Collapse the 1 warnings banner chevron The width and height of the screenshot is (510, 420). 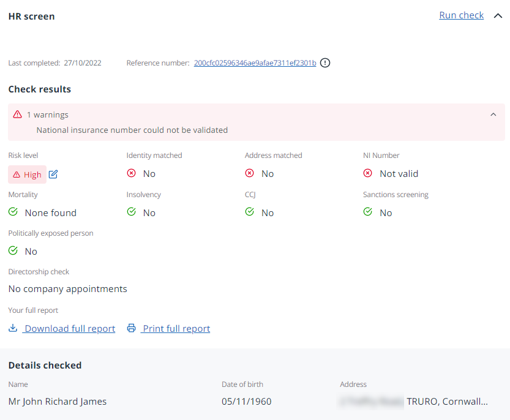[493, 114]
